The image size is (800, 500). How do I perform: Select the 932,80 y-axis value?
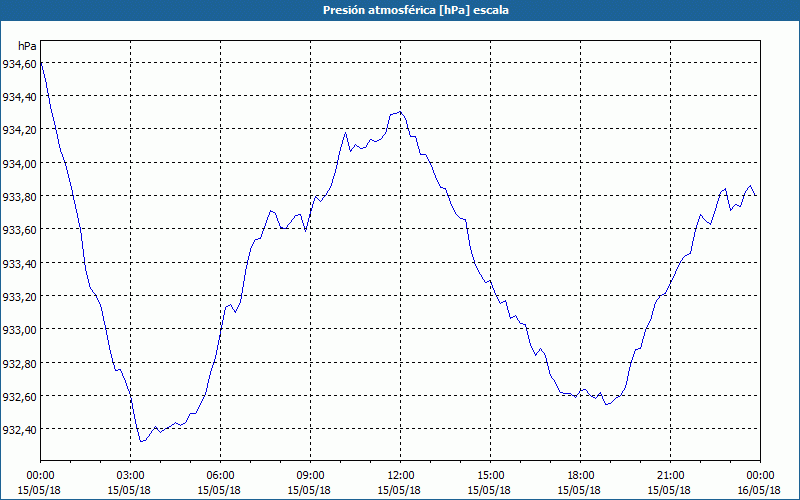(x=19, y=364)
